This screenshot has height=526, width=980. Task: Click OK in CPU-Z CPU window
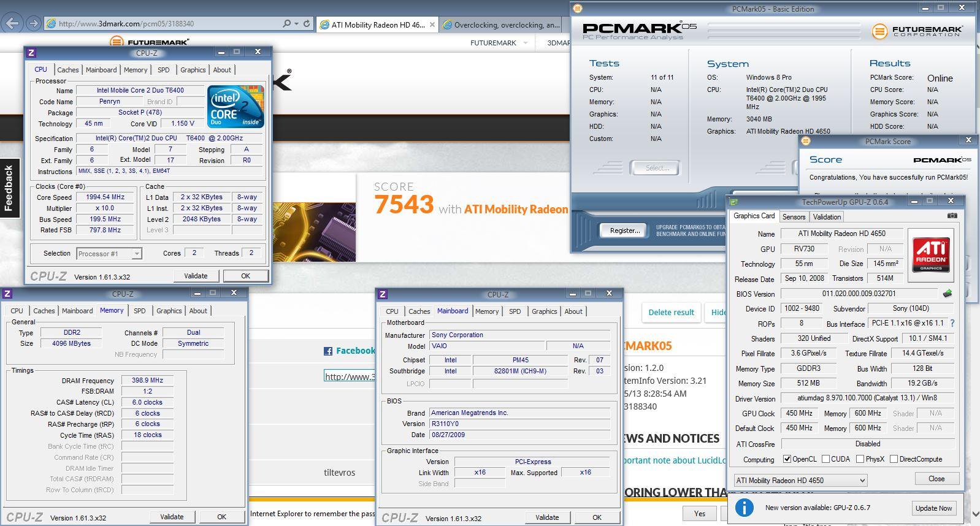click(x=245, y=276)
